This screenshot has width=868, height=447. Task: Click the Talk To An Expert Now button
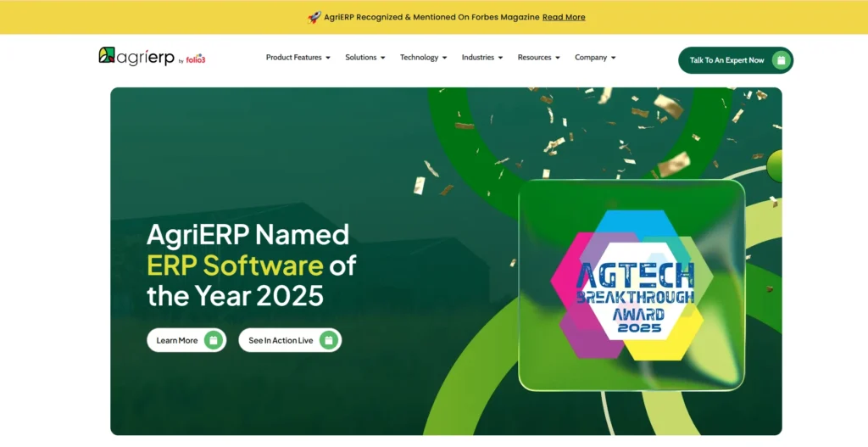(x=736, y=60)
